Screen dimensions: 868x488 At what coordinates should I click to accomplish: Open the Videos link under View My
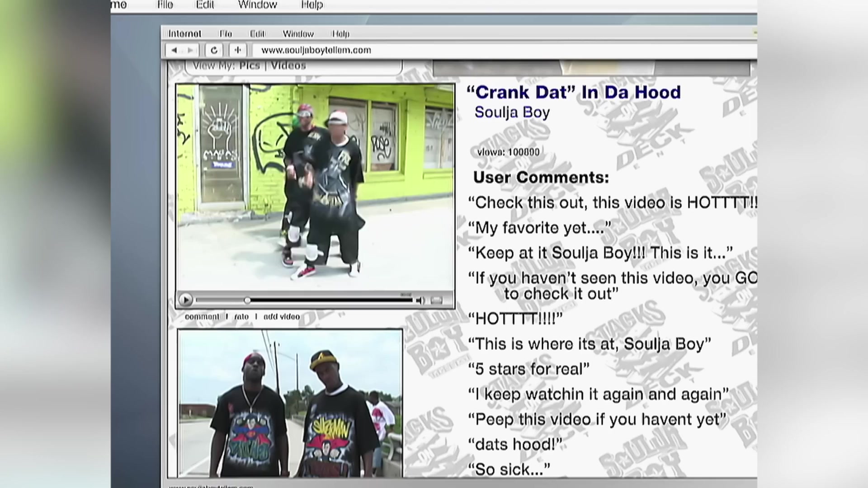click(x=288, y=66)
